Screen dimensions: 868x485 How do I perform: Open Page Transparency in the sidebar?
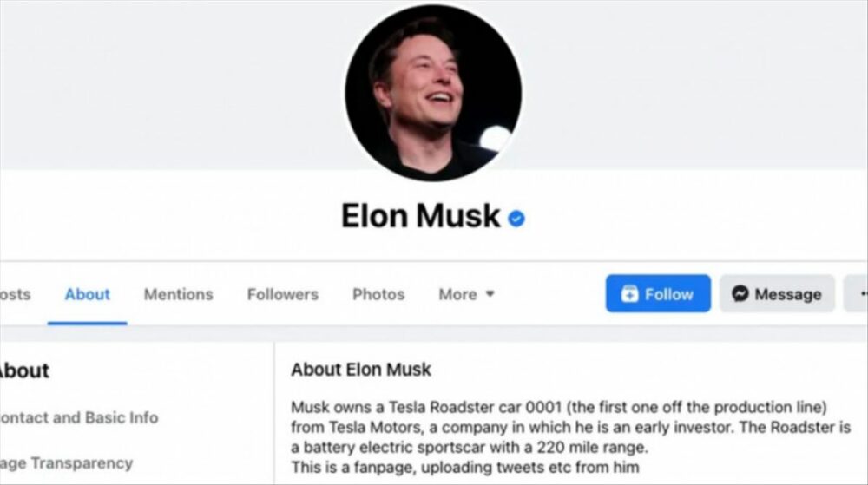66,463
